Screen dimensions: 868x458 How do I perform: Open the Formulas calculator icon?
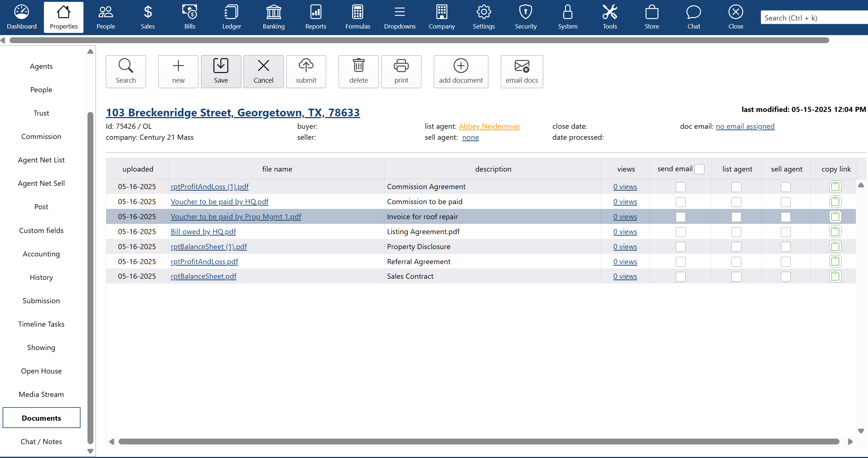[x=358, y=17]
